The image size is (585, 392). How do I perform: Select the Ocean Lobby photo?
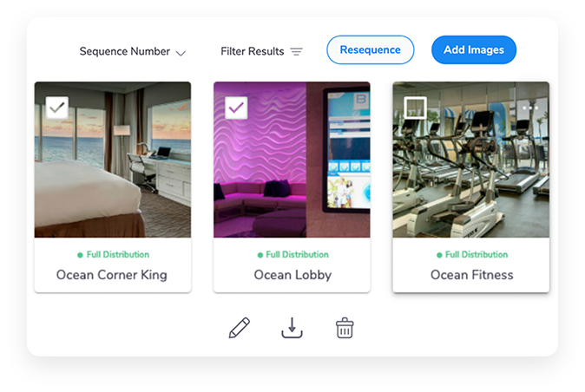[x=292, y=160]
